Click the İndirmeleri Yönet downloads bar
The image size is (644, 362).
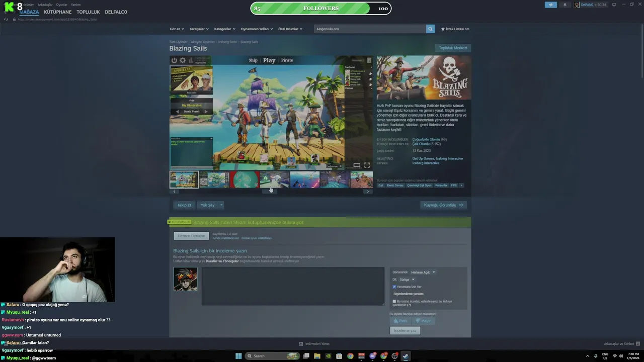click(314, 344)
